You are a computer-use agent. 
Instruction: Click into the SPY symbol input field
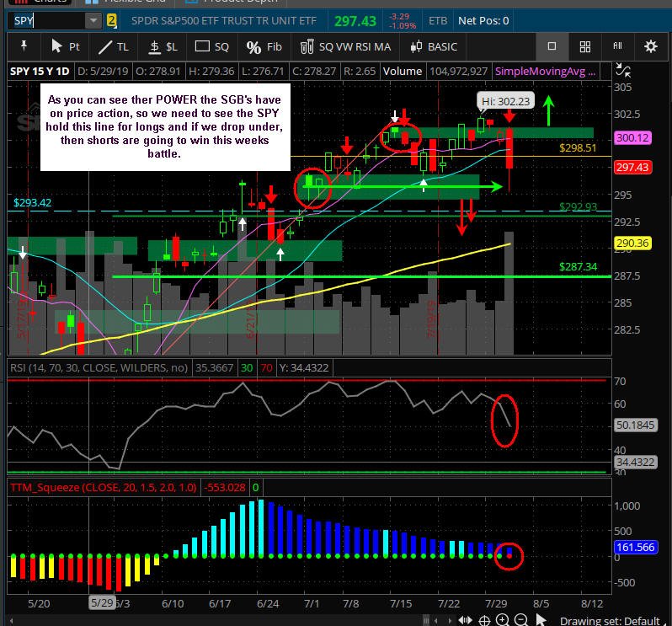[46, 20]
